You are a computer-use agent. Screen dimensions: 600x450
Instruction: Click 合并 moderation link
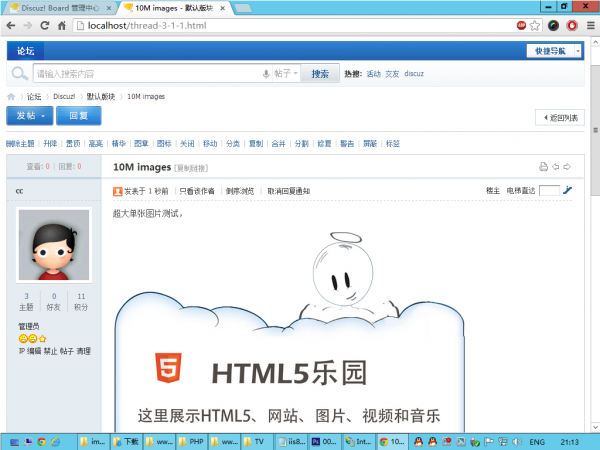click(x=279, y=144)
